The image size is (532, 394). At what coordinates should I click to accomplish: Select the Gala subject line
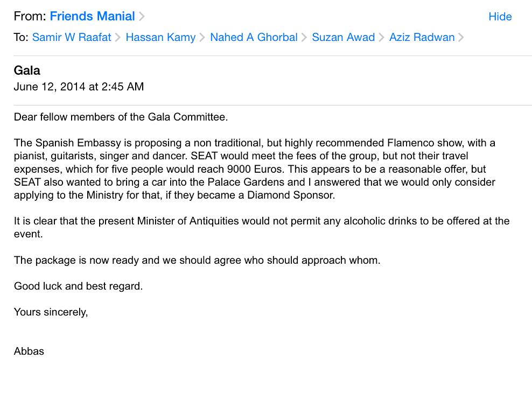pyautogui.click(x=27, y=71)
